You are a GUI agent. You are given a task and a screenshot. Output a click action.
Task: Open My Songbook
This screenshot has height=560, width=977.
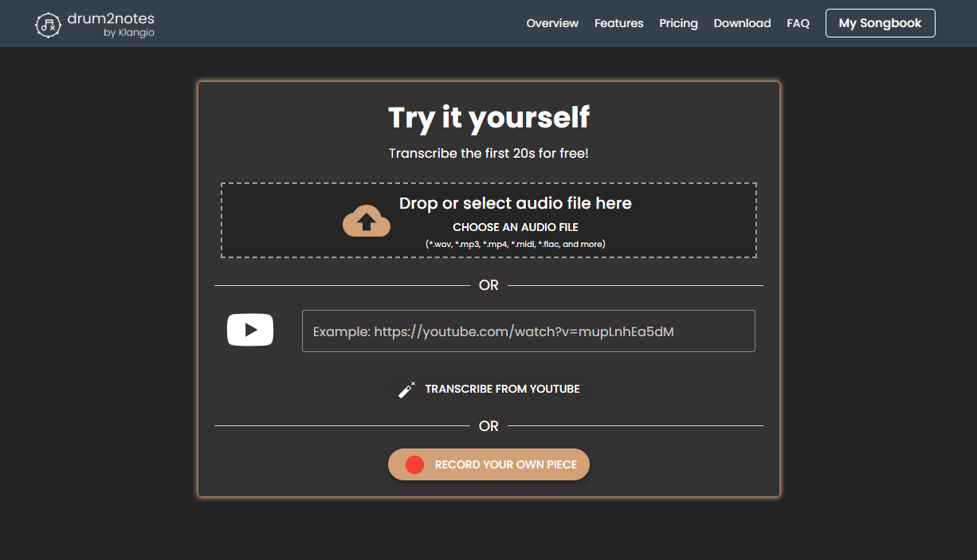(x=880, y=23)
